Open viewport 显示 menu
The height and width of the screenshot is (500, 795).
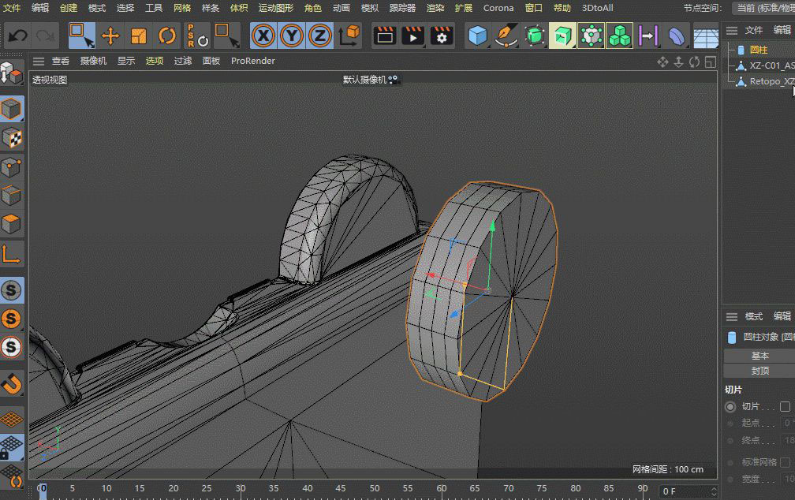tap(126, 61)
